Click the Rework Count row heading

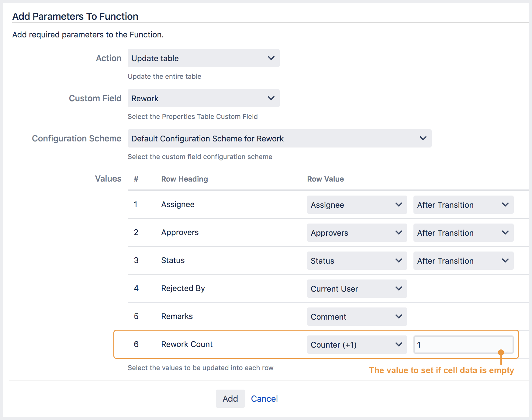[187, 344]
